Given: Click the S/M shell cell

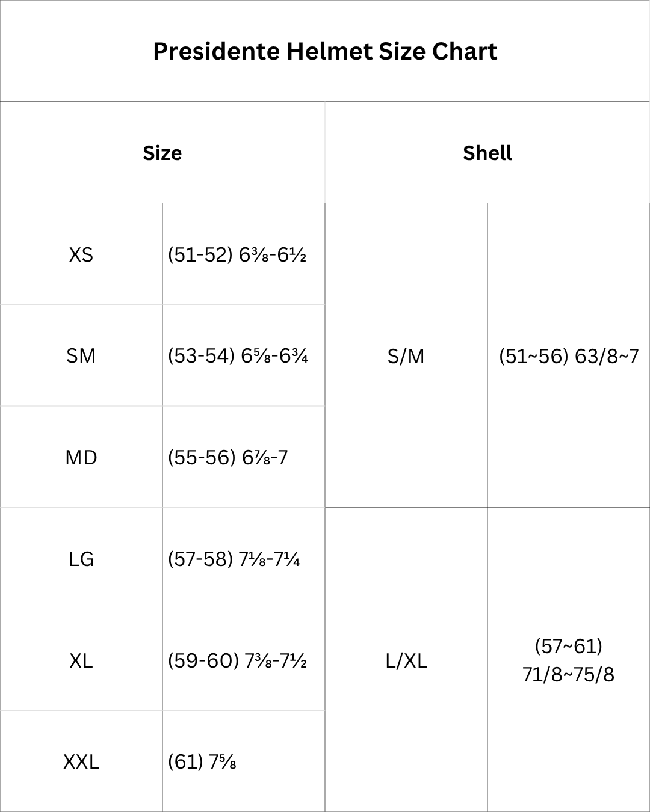Looking at the screenshot, I should coord(406,357).
